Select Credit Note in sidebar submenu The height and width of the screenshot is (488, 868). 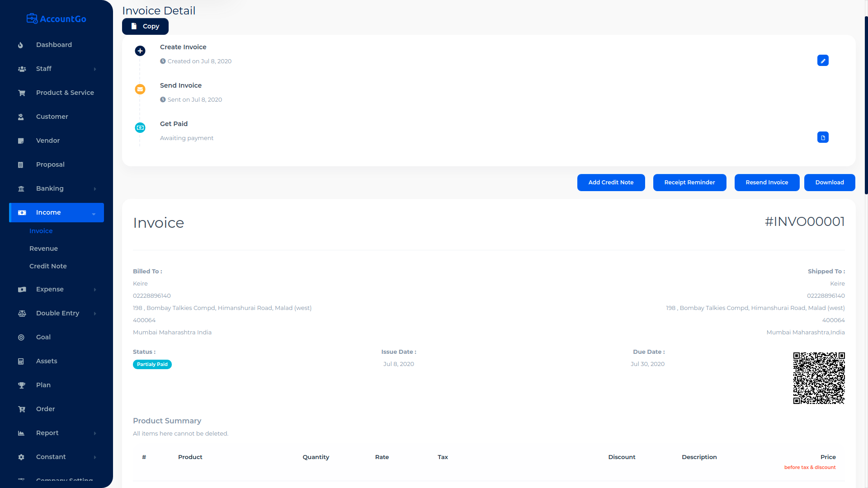(x=48, y=266)
